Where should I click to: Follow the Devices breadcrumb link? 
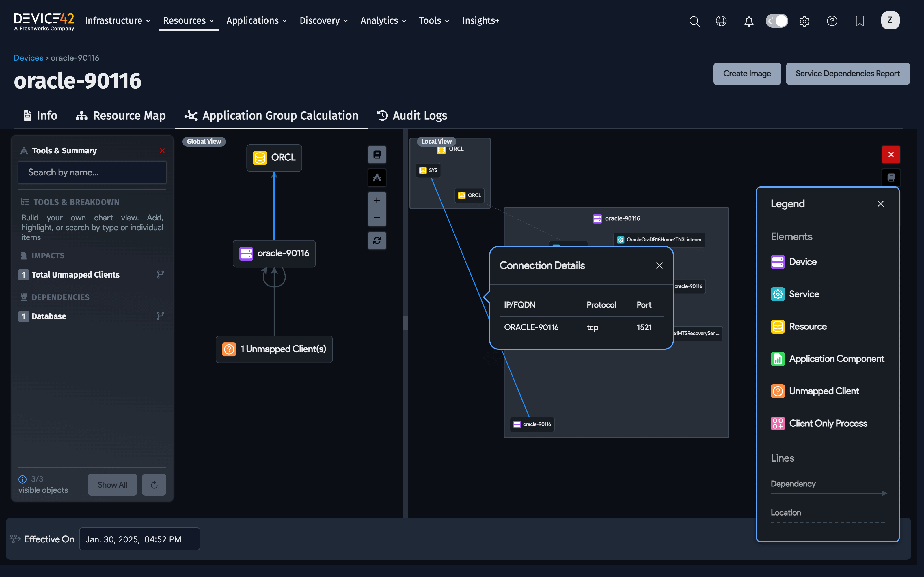(x=28, y=58)
